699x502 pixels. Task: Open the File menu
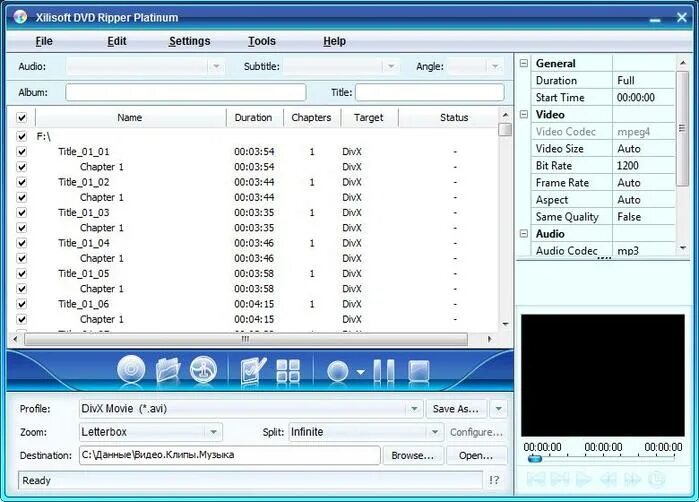tap(44, 41)
